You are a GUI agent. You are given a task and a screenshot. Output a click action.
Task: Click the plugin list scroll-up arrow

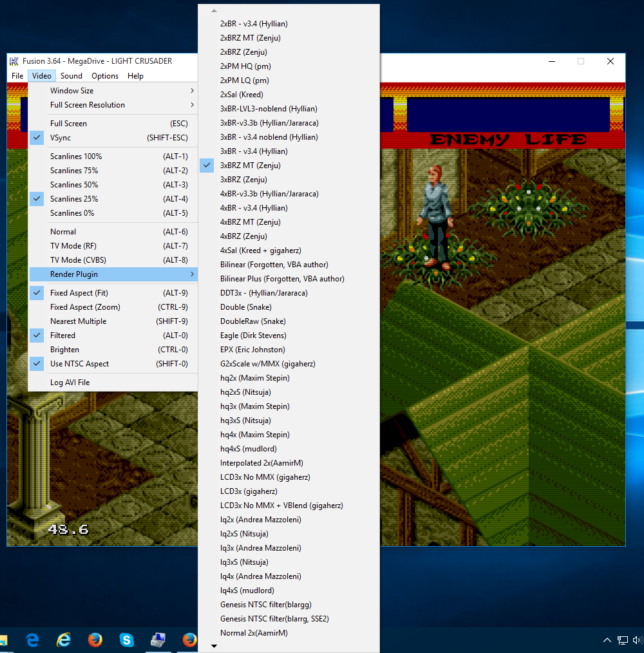(214, 11)
